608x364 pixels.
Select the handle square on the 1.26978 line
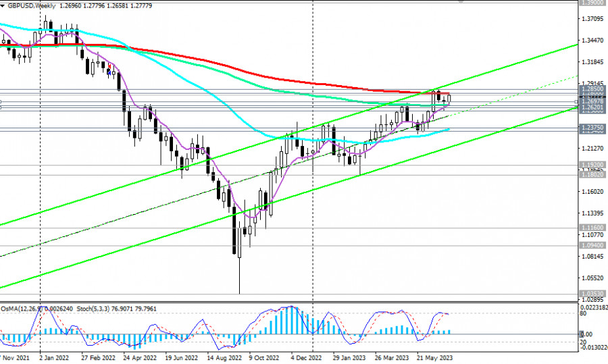pyautogui.click(x=576, y=102)
